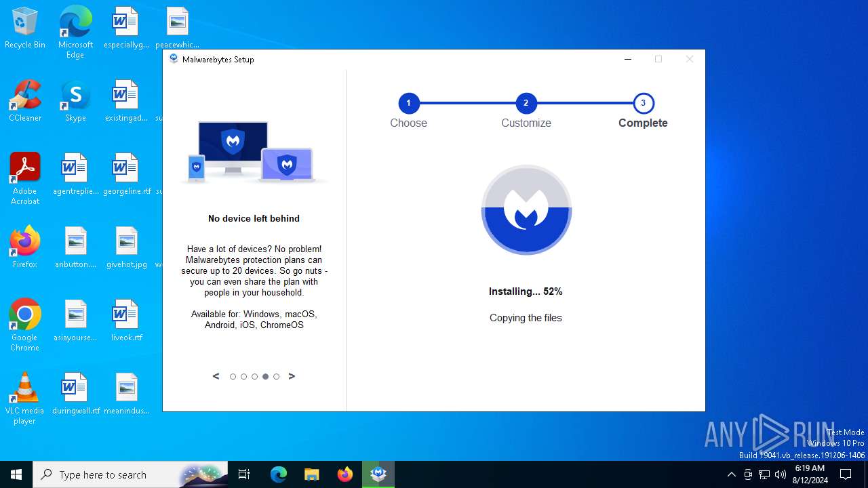
Task: Open the Recycle Bin desktop icon
Action: tap(25, 28)
